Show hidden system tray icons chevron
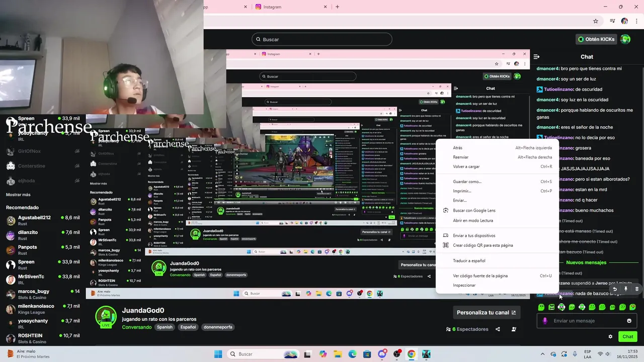644x362 pixels. (x=542, y=354)
